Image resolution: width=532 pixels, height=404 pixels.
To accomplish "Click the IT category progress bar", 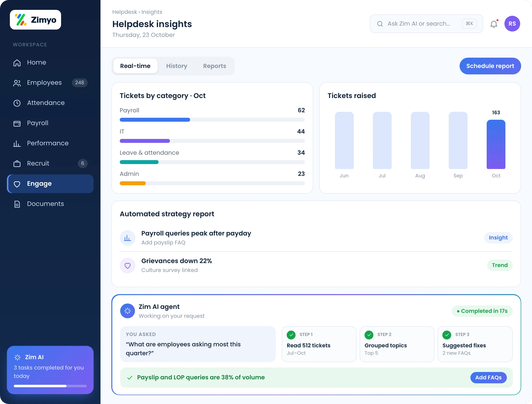I will pyautogui.click(x=212, y=141).
